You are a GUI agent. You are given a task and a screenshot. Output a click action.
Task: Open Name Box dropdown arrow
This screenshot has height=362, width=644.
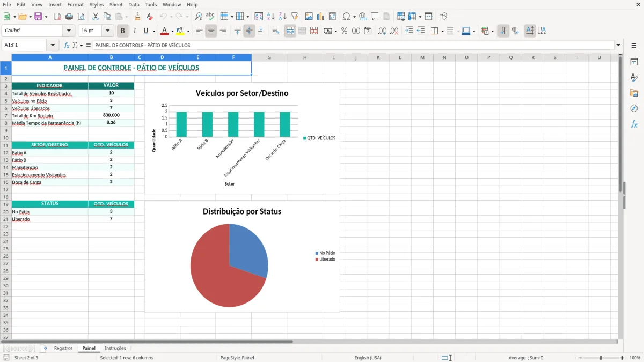click(53, 45)
